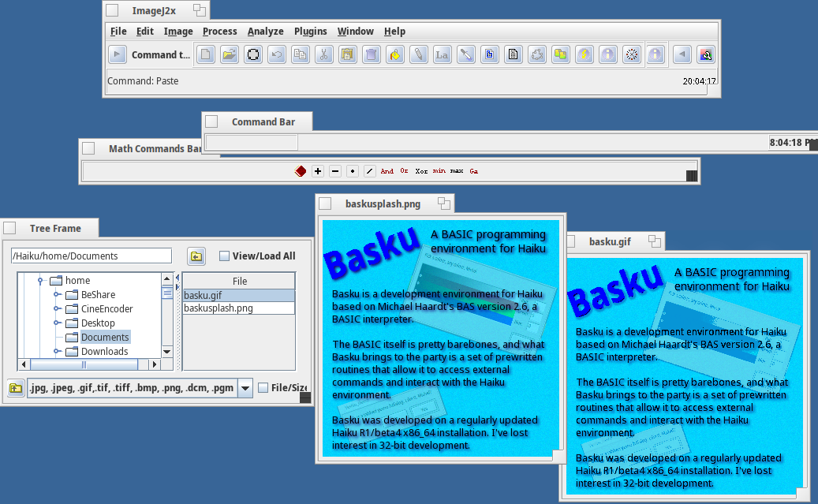818x504 pixels.
Task: Click the min operation button
Action: pyautogui.click(x=439, y=171)
